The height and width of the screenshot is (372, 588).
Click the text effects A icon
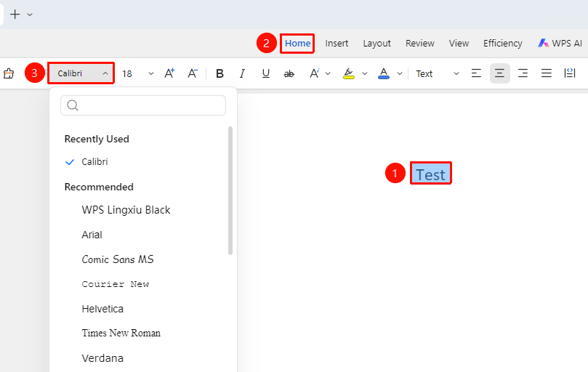[314, 73]
